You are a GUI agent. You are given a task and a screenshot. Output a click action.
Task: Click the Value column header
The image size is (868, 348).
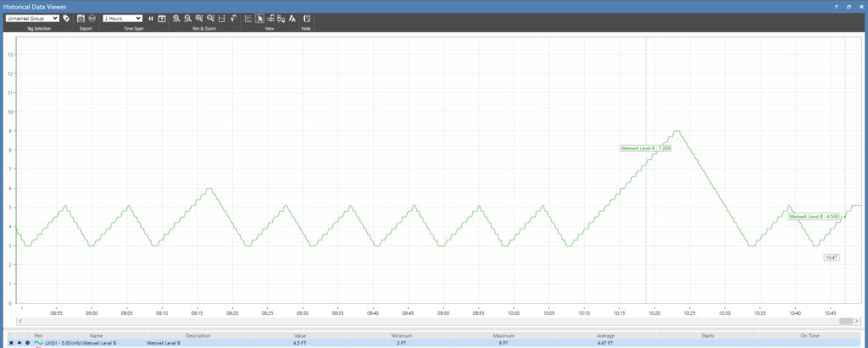(300, 336)
